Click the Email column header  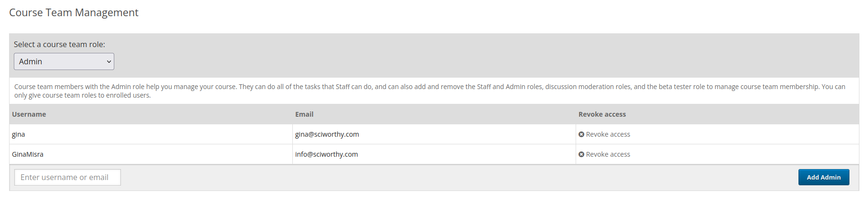click(x=304, y=114)
